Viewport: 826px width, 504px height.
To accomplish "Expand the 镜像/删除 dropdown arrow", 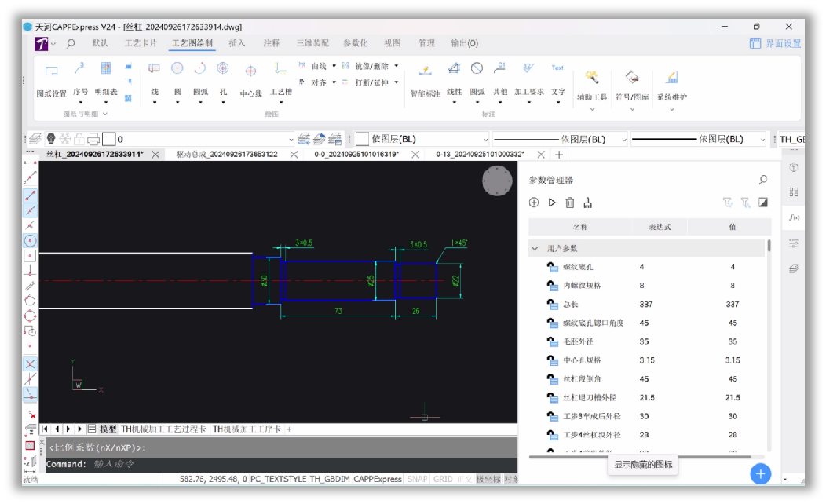I will (397, 66).
